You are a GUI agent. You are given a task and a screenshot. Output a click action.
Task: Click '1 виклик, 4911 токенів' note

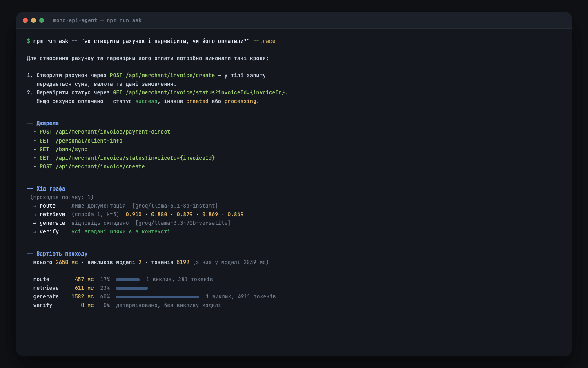click(241, 297)
